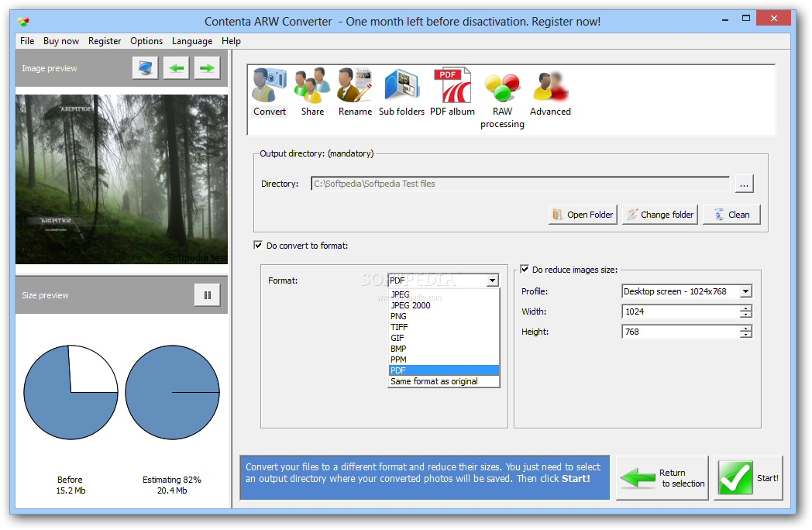Click the Estimating size pie chart
812x530 pixels.
pos(173,392)
